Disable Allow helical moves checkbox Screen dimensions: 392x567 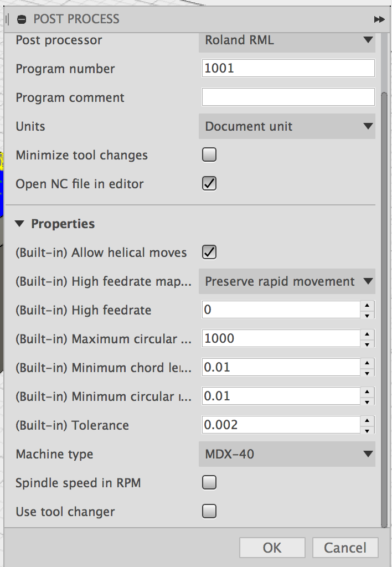click(209, 252)
